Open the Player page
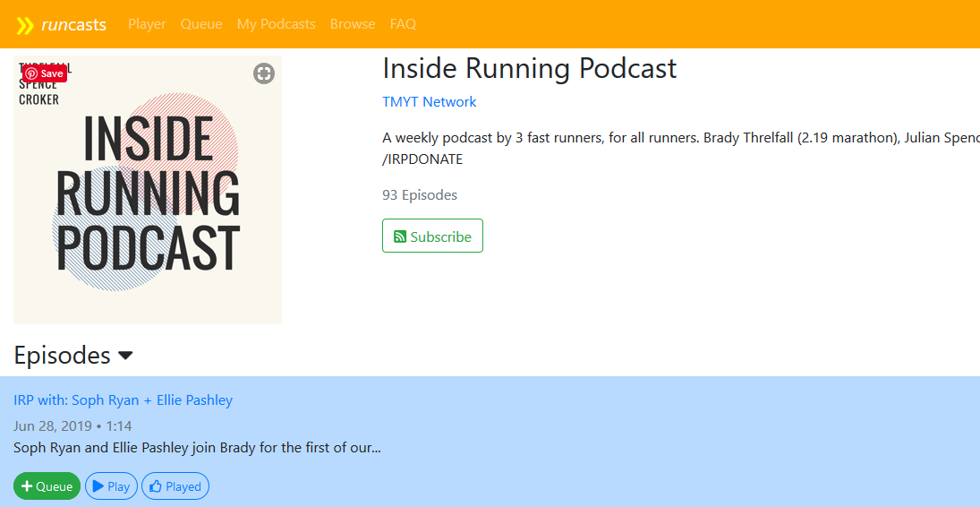 pos(147,24)
